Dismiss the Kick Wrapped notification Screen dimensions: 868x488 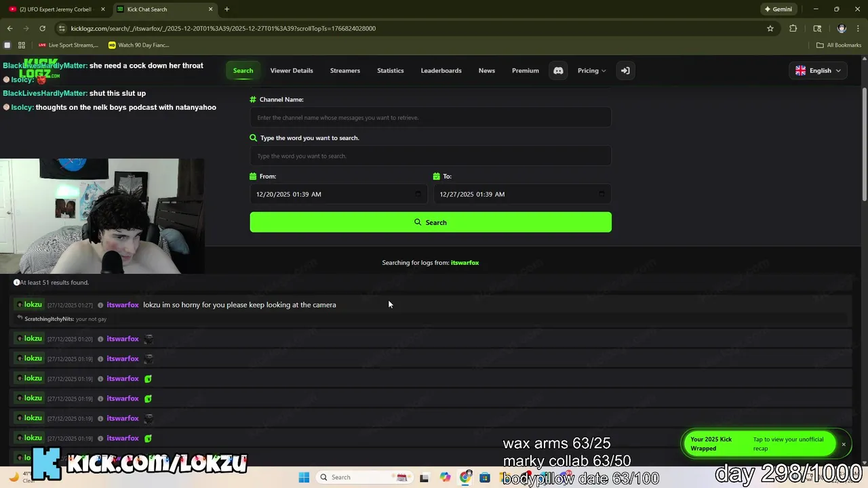[844, 445]
